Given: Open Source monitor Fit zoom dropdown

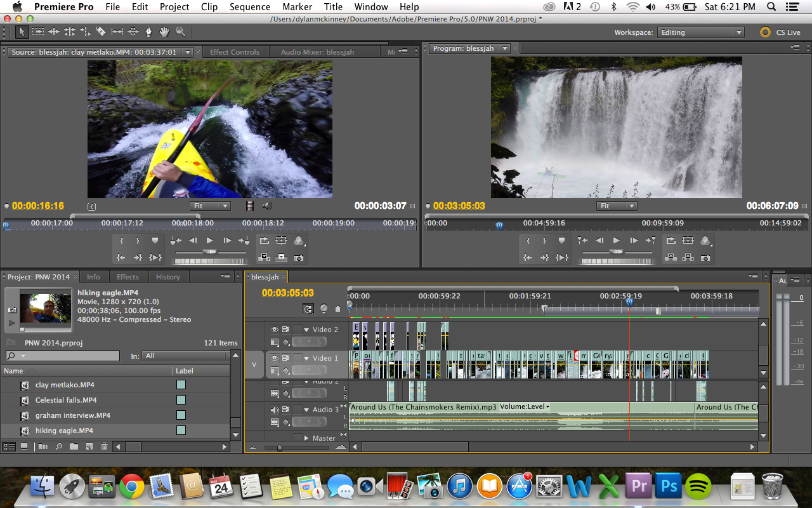Looking at the screenshot, I should pos(210,206).
